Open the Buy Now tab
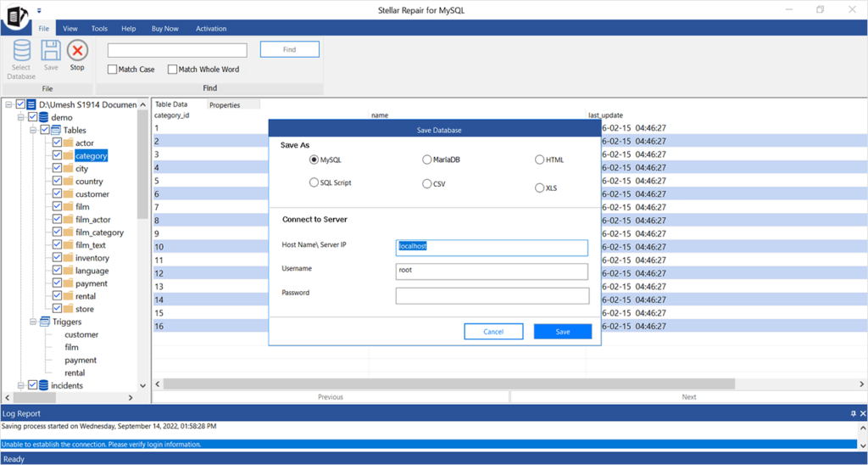This screenshot has width=868, height=465. (x=165, y=29)
